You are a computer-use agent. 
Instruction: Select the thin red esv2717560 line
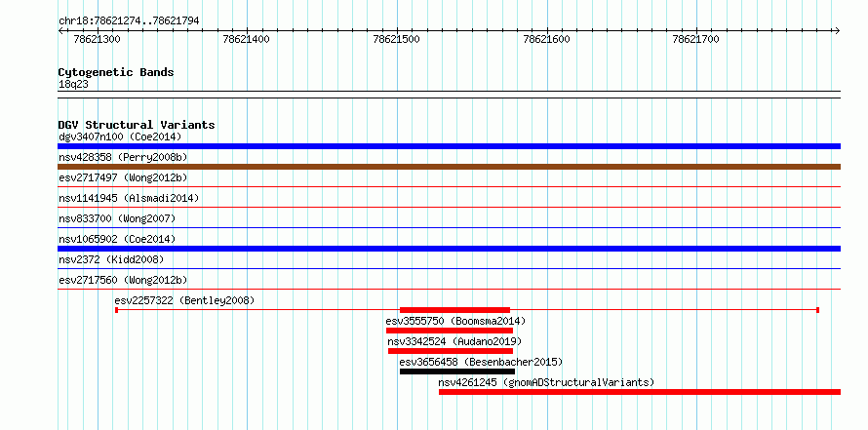click(449, 290)
